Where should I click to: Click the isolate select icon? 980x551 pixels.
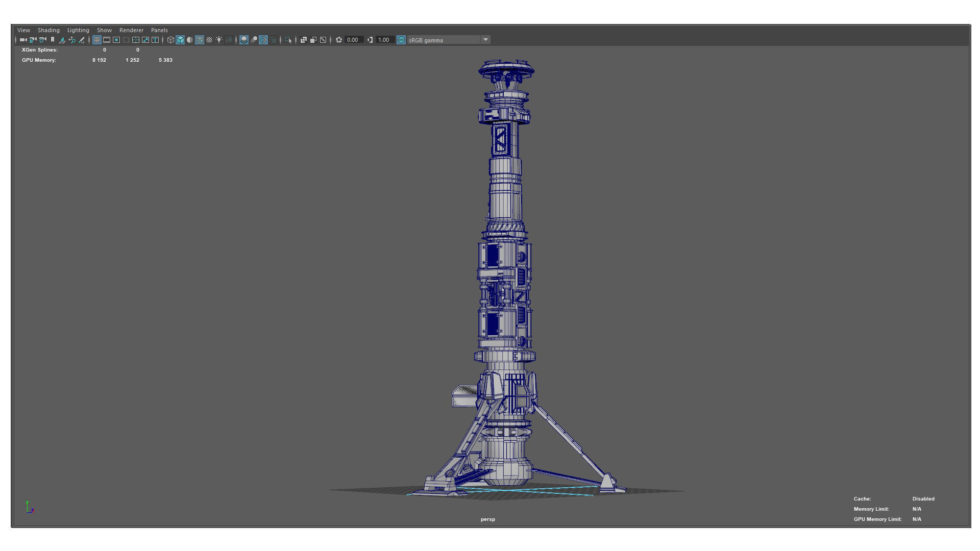pyautogui.click(x=288, y=40)
